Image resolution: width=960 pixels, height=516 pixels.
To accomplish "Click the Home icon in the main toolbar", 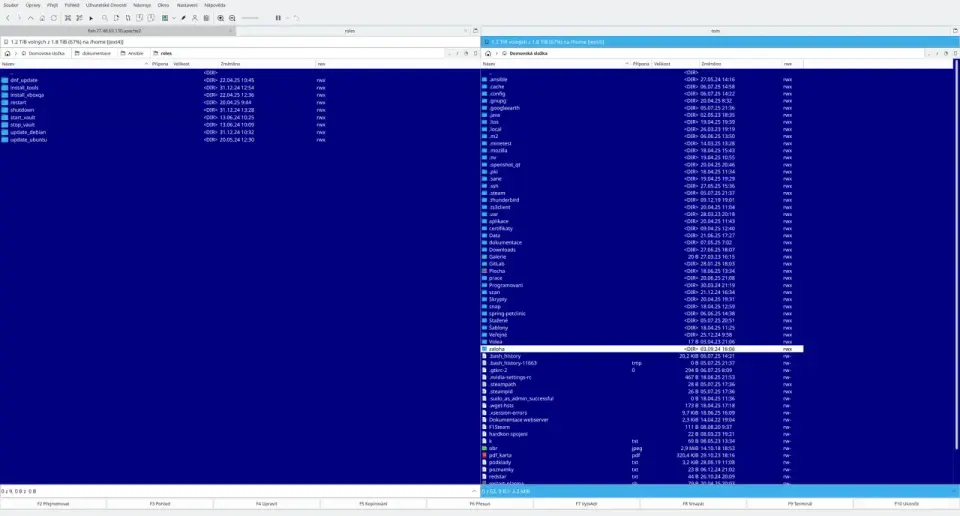I will (x=42, y=18).
